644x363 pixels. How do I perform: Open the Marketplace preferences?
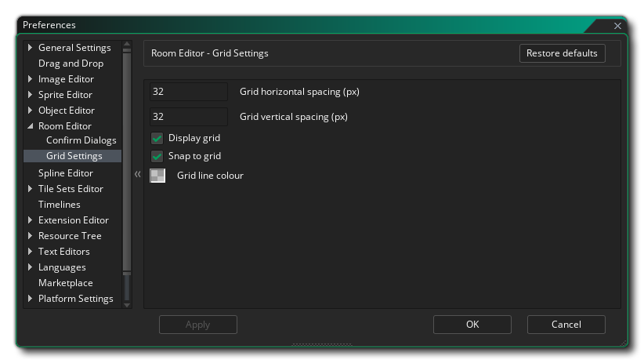[65, 283]
